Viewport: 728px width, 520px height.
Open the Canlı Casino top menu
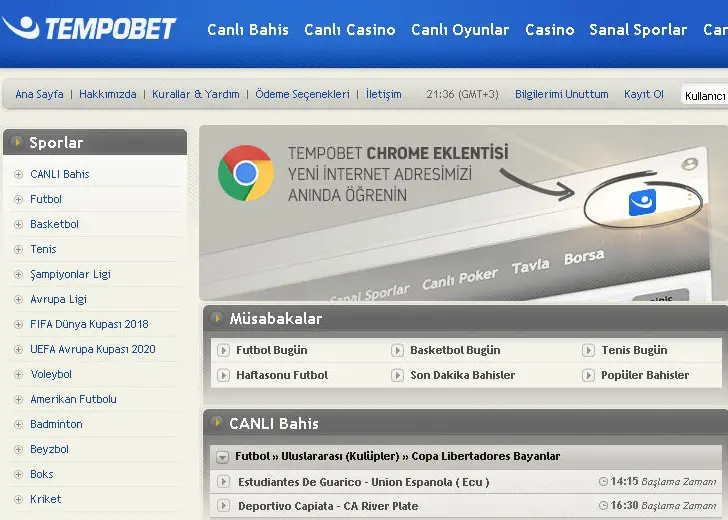click(x=350, y=30)
